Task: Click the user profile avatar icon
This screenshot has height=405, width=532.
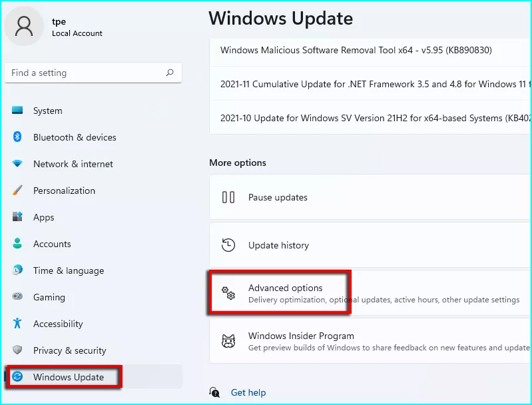Action: point(24,26)
